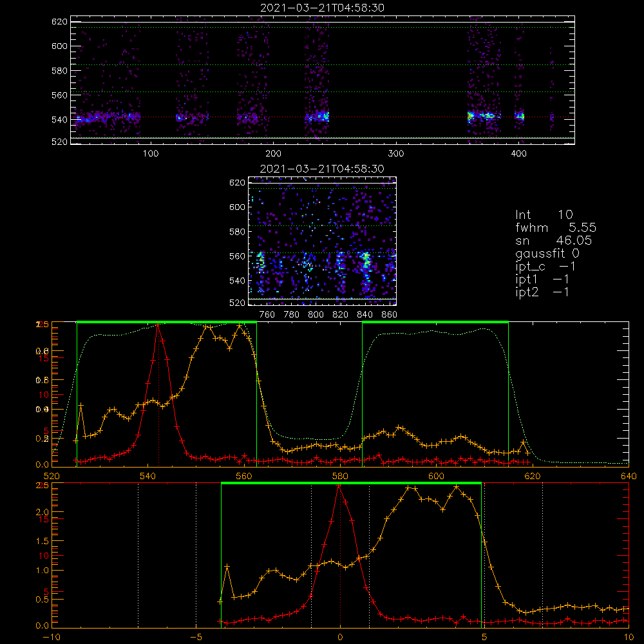
Task: Click x-axis label 580 on the profile plot
Action: coord(340,476)
